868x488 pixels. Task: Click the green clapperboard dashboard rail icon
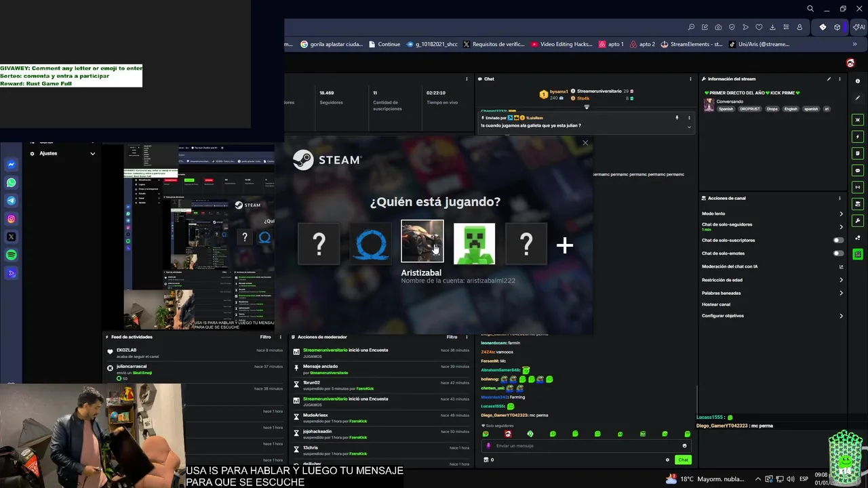858,254
